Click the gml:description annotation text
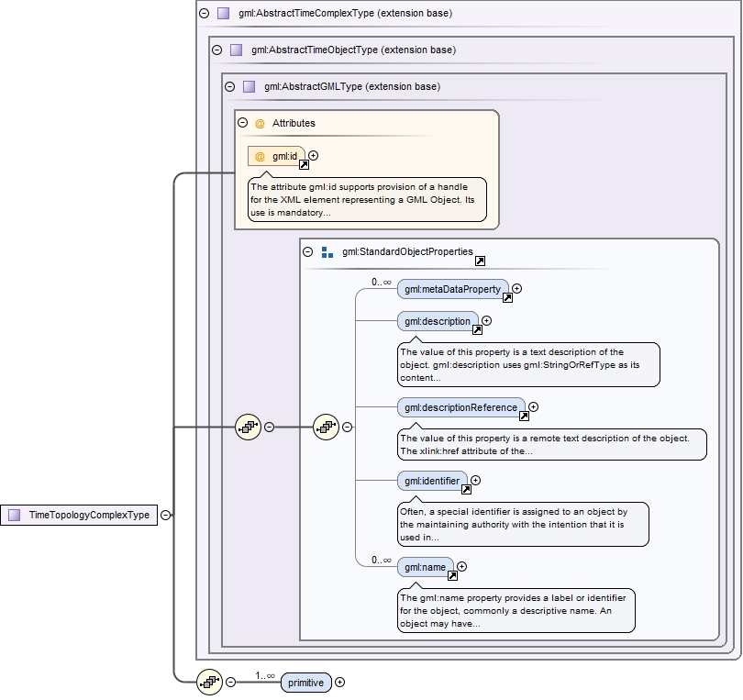Image resolution: width=743 pixels, height=700 pixels. click(520, 365)
